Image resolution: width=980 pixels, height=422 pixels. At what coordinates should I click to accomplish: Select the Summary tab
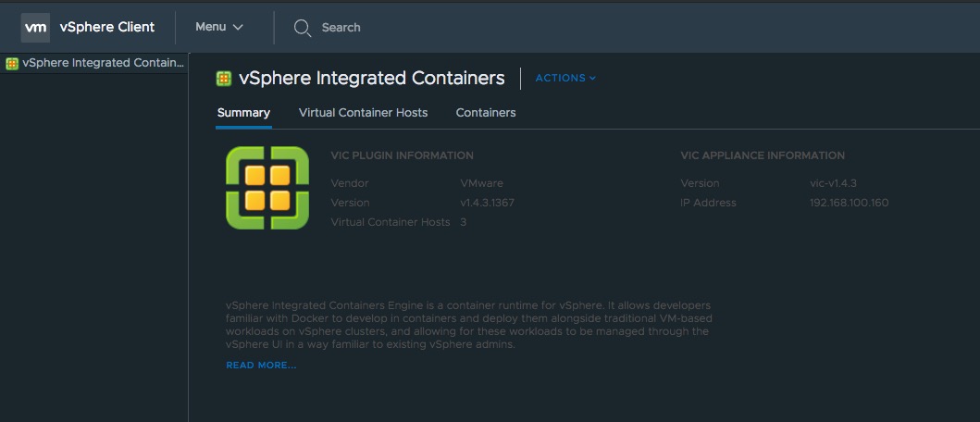[x=243, y=113]
